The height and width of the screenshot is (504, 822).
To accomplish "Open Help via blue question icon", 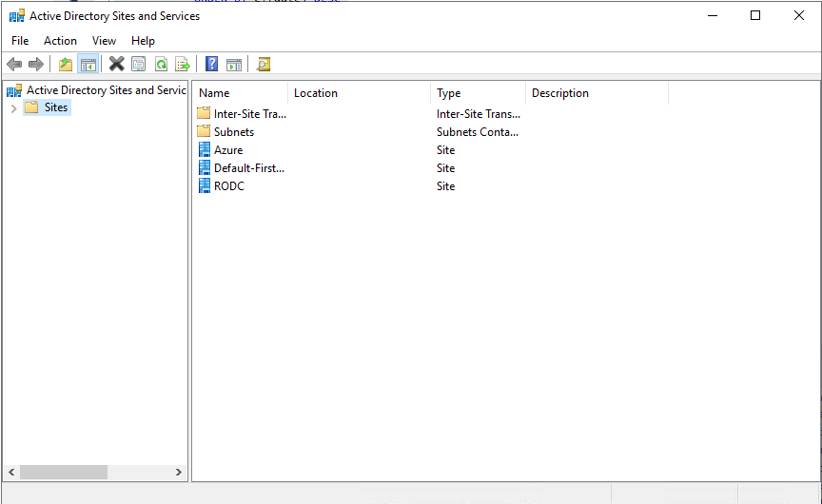I will (x=211, y=64).
